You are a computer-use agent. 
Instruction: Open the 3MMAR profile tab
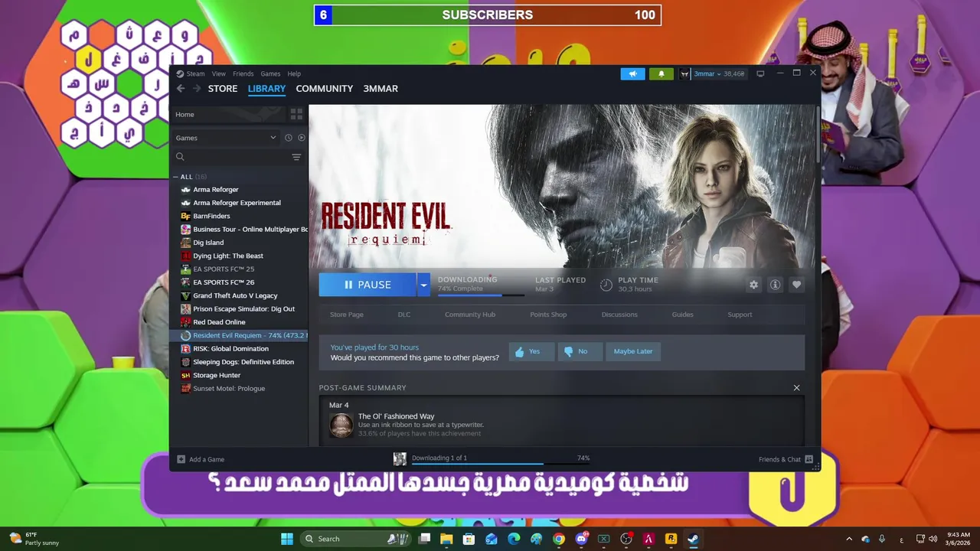[x=381, y=89]
